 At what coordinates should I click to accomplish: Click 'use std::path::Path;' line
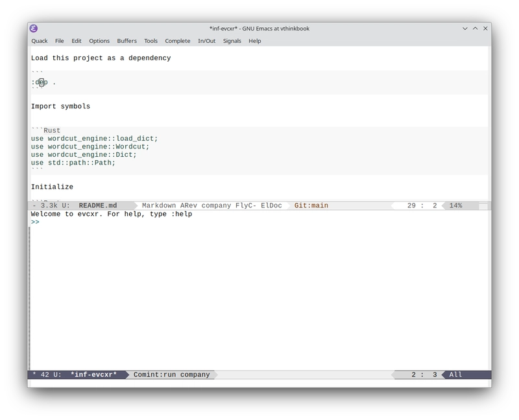(x=73, y=163)
